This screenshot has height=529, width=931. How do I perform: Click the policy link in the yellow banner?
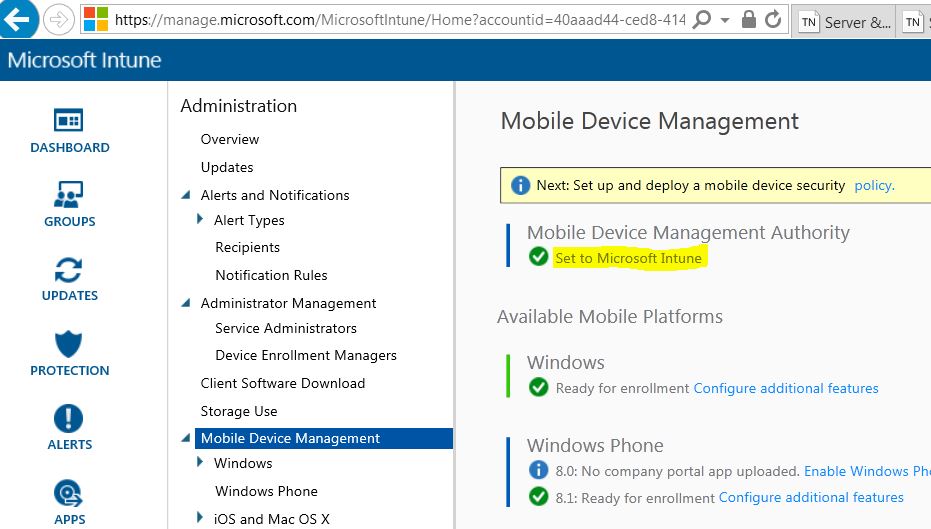coord(874,186)
